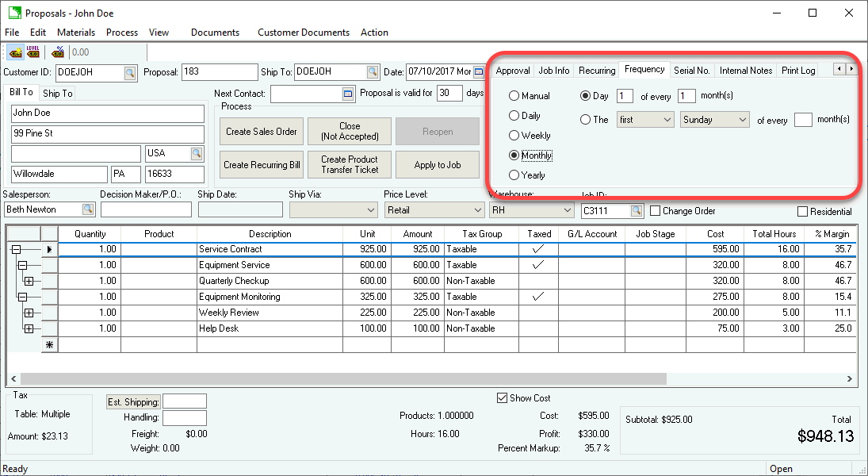
Task: Click the country lookup icon beside USA
Action: coord(197,153)
